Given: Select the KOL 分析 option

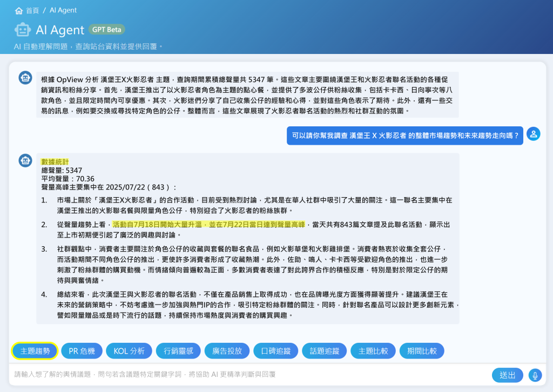Looking at the screenshot, I should click(129, 351).
